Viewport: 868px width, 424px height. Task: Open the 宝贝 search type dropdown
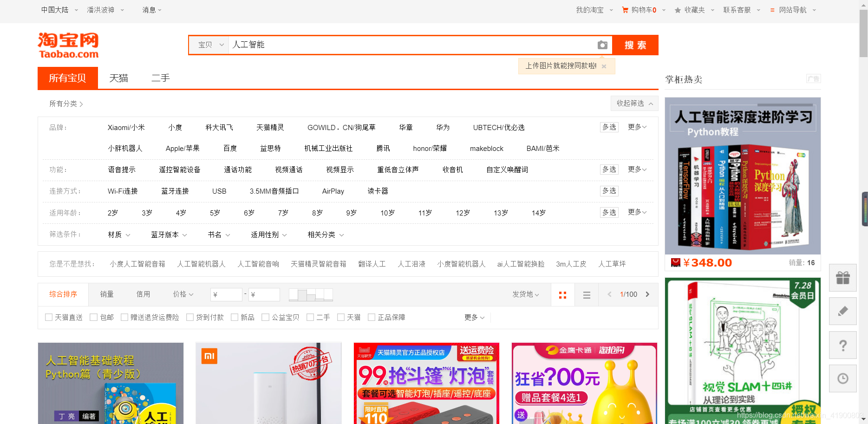tap(209, 45)
